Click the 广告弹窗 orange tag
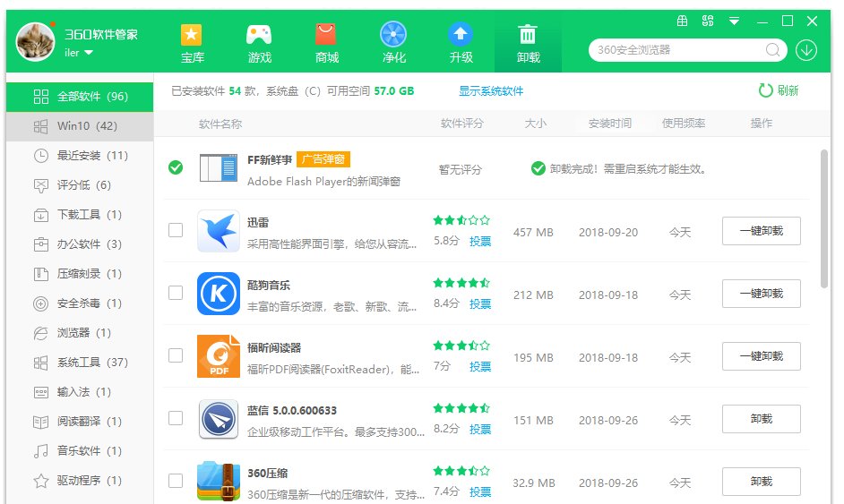Viewport: 844px width, 504px height. point(323,159)
